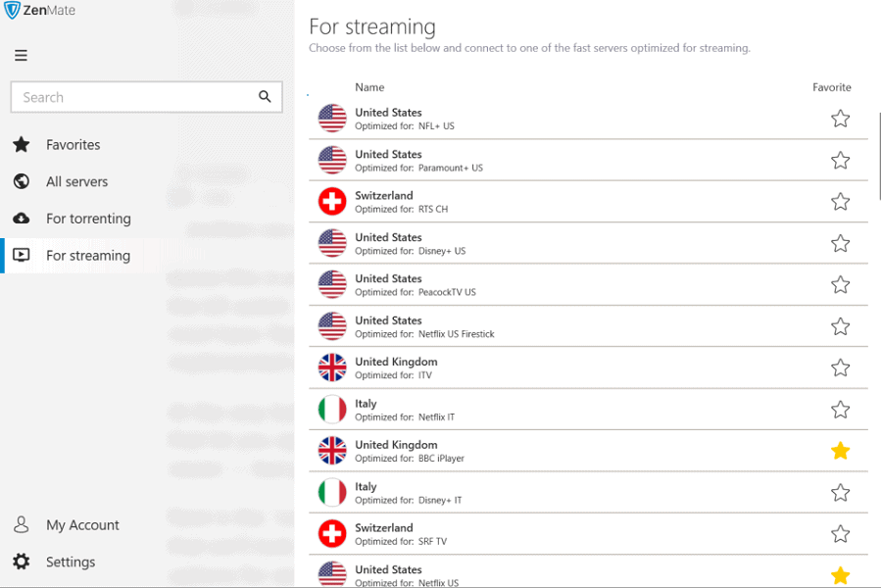Screen dimensions: 881x588
Task: Select United States NFL+ US server name
Action: pos(388,113)
